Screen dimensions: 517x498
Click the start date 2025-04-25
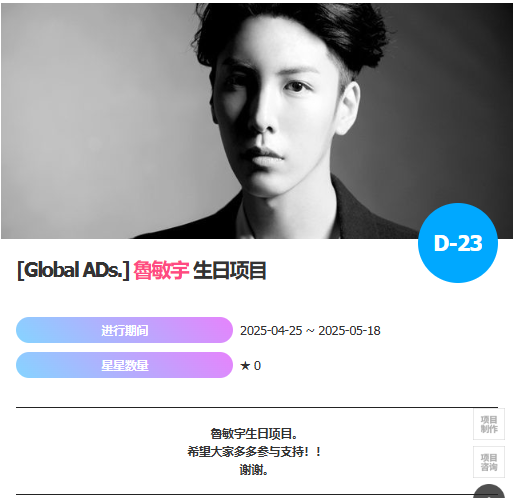[271, 331]
